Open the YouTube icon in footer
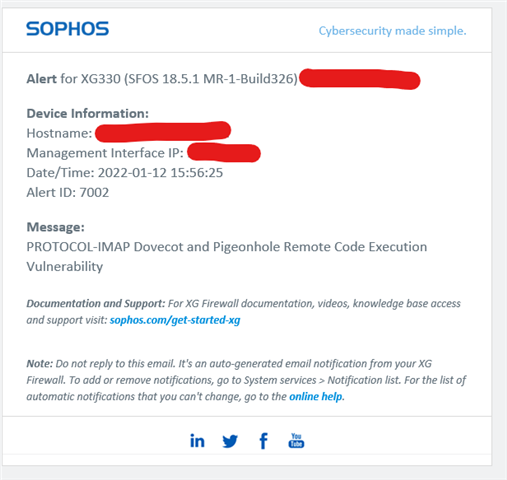The height and width of the screenshot is (480, 507). [296, 441]
